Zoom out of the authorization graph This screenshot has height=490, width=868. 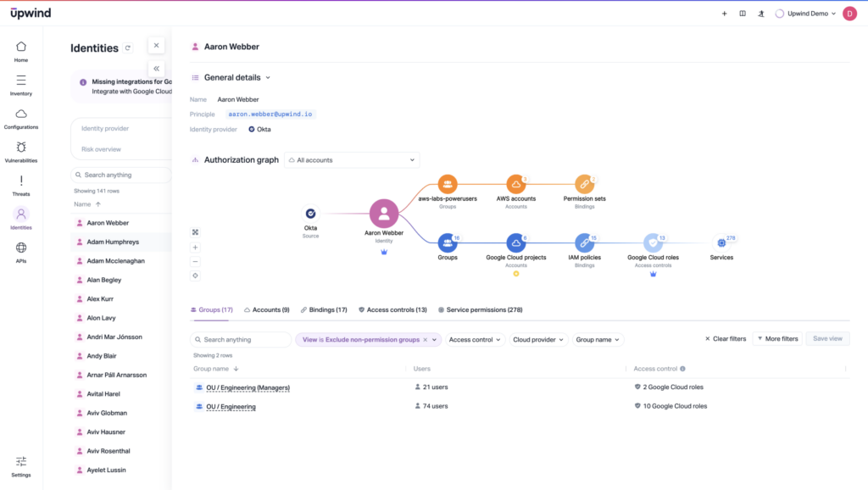click(196, 261)
